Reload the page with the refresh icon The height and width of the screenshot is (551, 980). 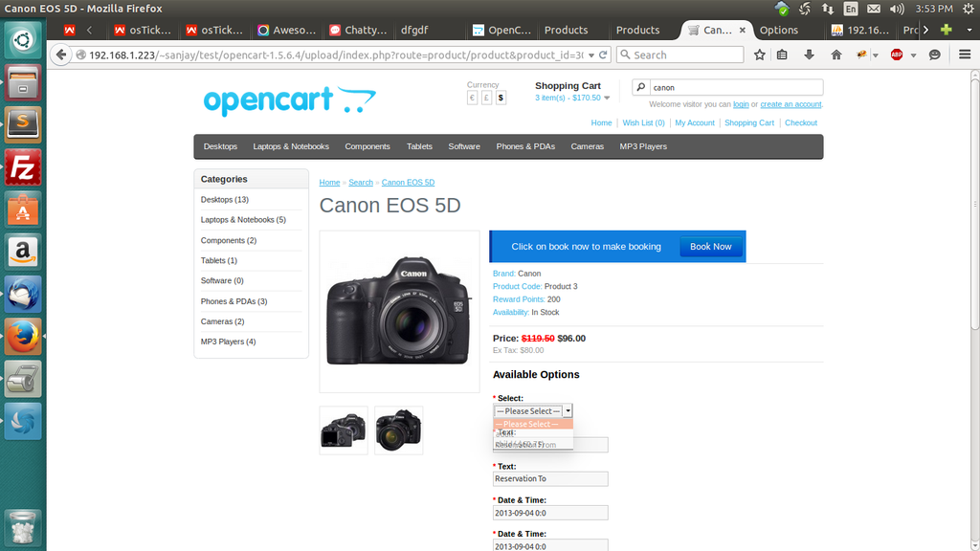coord(604,55)
